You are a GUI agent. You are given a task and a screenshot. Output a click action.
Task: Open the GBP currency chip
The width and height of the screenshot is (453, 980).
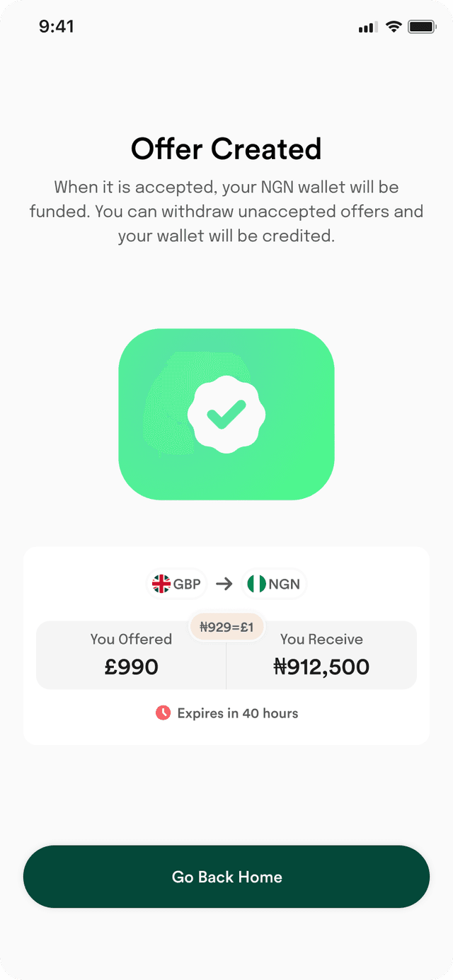[177, 584]
